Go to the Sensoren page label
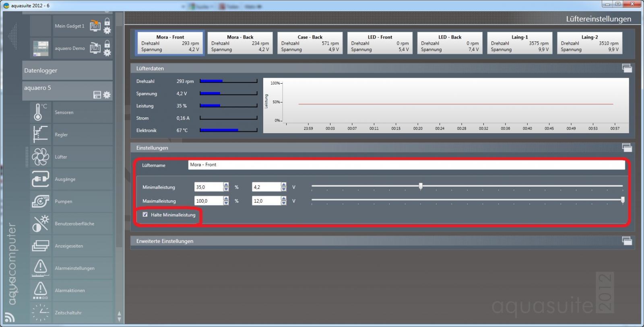The height and width of the screenshot is (327, 644). click(64, 112)
